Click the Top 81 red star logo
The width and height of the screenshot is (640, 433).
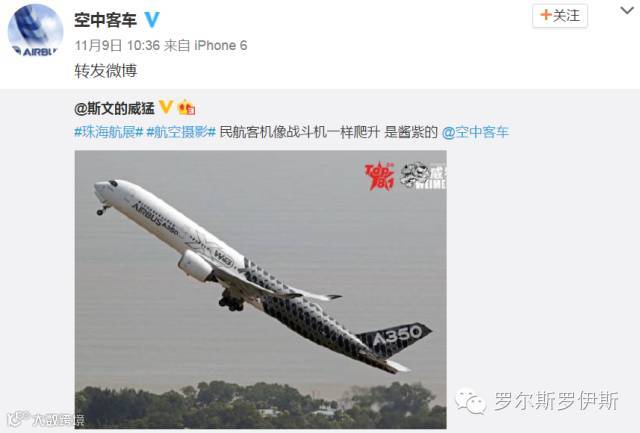click(x=380, y=176)
